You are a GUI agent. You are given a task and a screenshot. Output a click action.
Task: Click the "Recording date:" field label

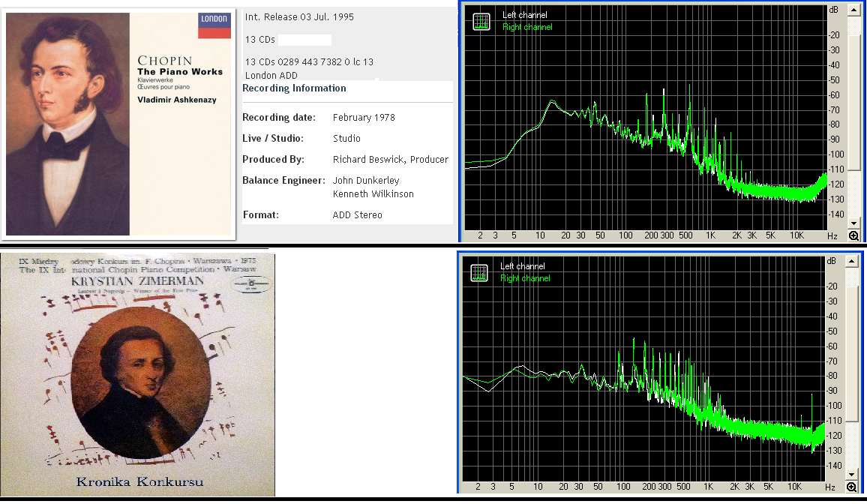[279, 118]
